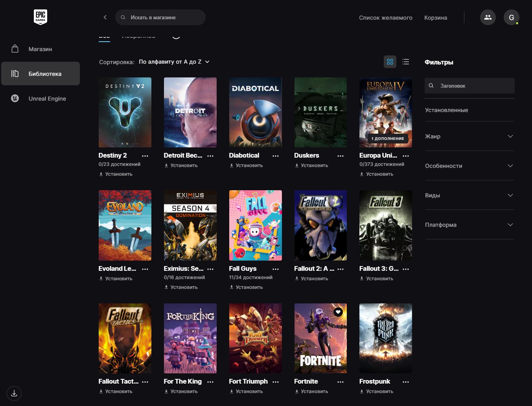This screenshot has width=532, height=406.
Task: Click the back arrow next to search
Action: pos(105,17)
